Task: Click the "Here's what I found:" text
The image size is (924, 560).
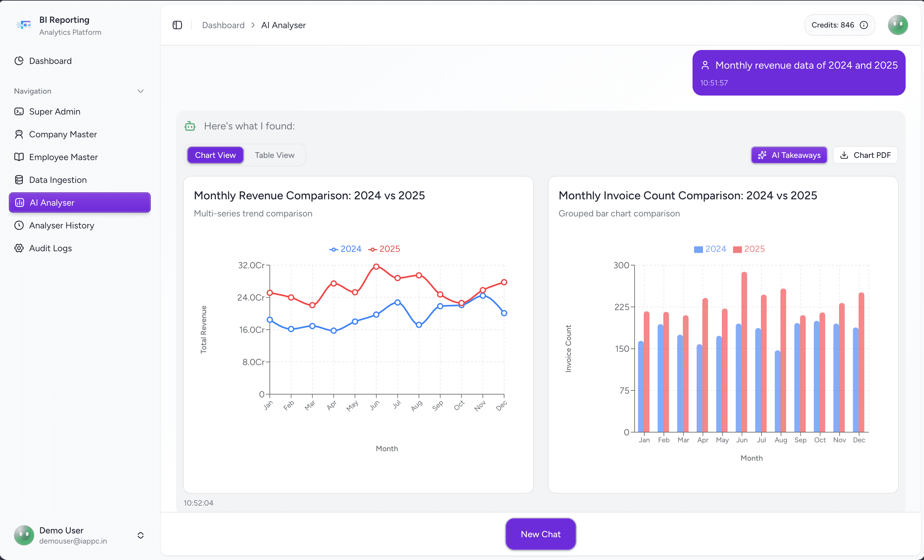Action: (x=250, y=126)
